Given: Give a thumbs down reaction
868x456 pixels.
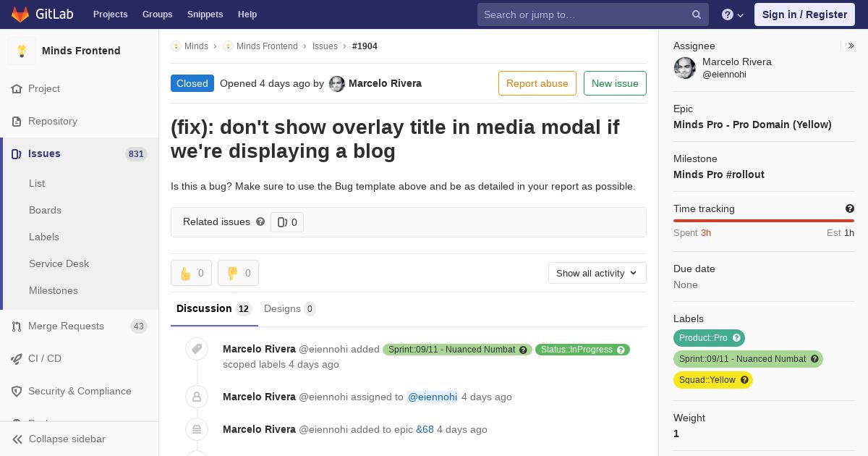Looking at the screenshot, I should 238,273.
